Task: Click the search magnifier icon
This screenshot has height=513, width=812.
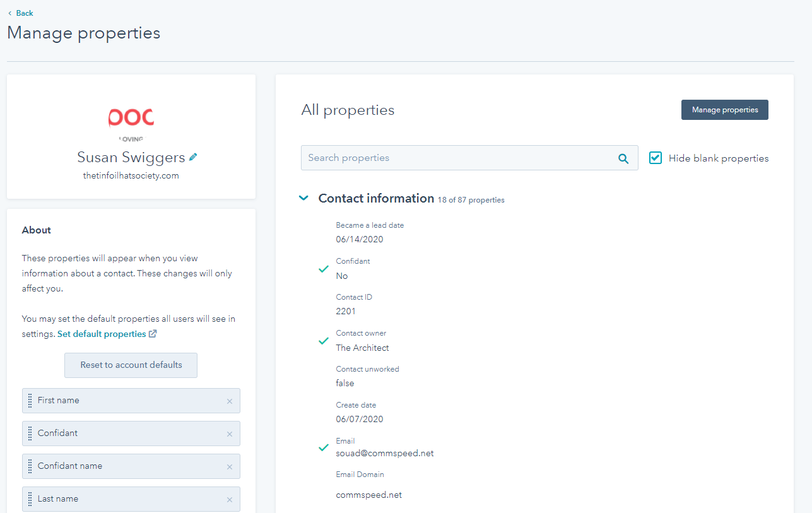Action: pyautogui.click(x=623, y=158)
